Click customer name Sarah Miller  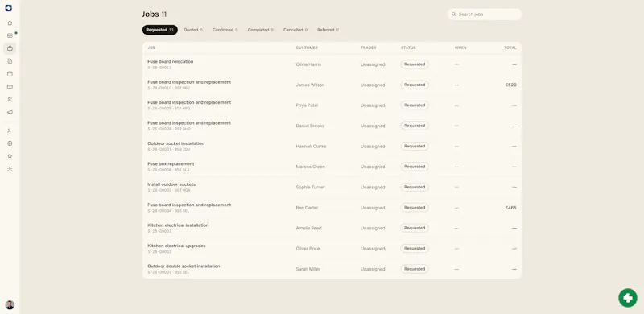tap(308, 269)
